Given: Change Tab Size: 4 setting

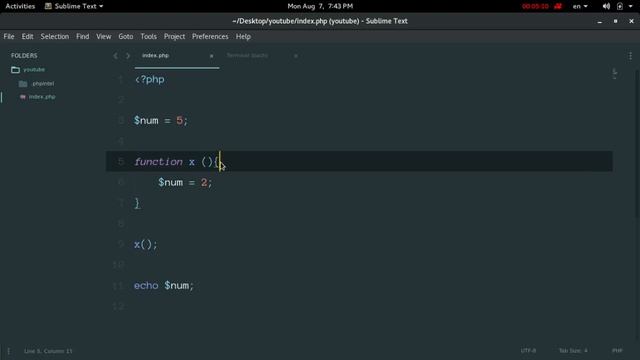Looking at the screenshot, I should [x=573, y=351].
